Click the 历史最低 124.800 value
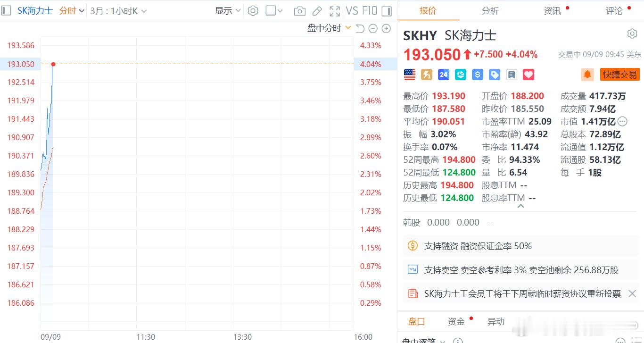This screenshot has width=644, height=343. (457, 198)
